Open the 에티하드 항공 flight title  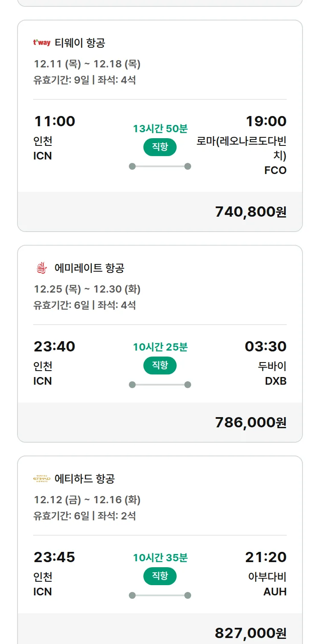point(84,479)
